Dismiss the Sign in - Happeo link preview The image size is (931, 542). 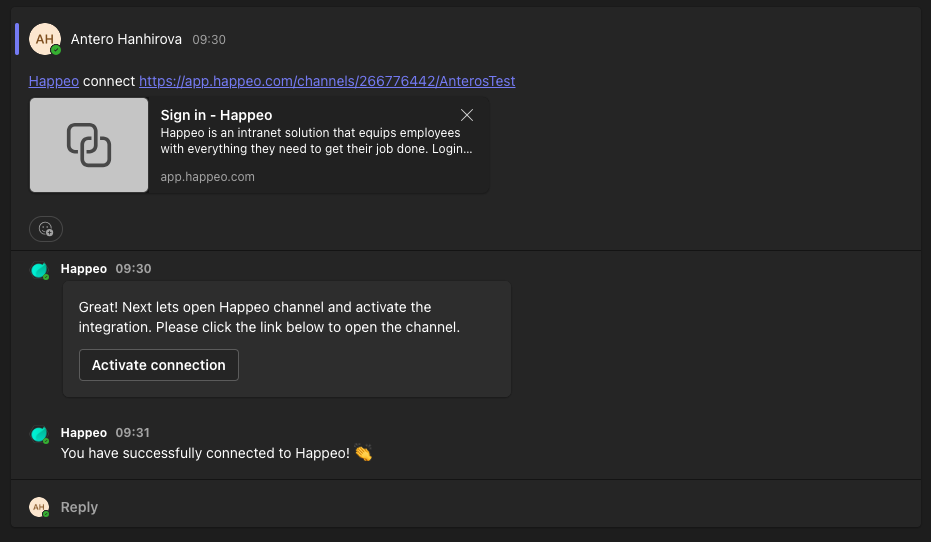click(467, 115)
